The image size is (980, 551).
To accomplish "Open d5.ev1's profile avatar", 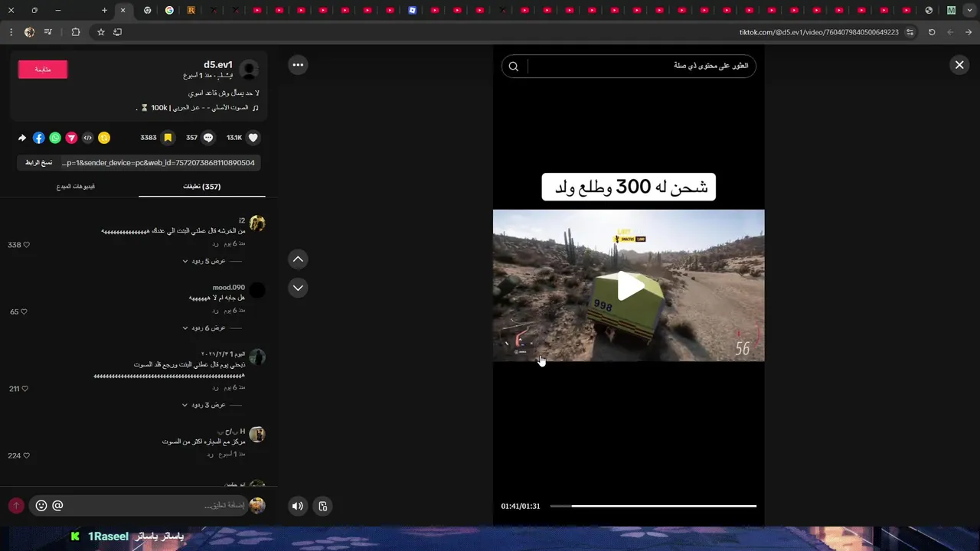I will [x=249, y=70].
